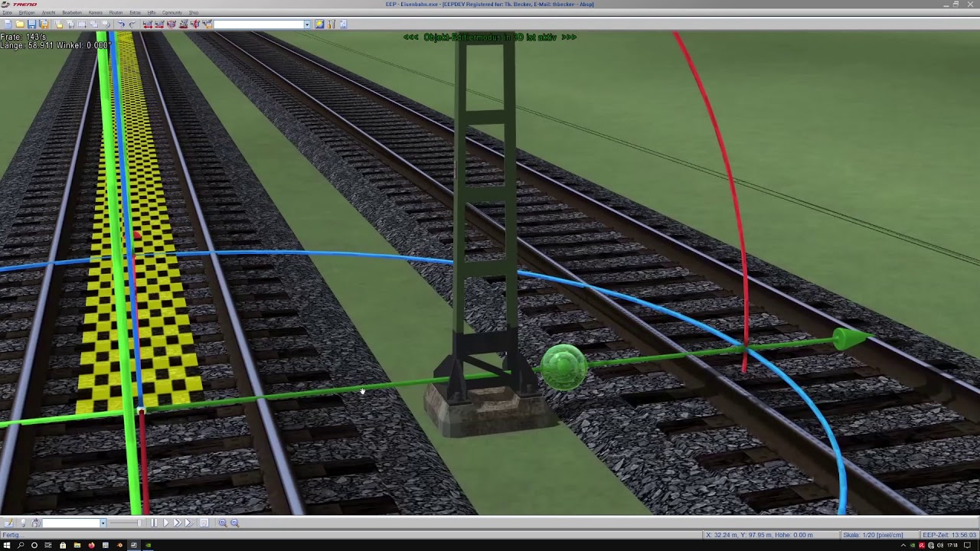Viewport: 980px width, 551px height.
Task: Adjust the speed slider handle in bottom toolbar
Action: [x=139, y=523]
